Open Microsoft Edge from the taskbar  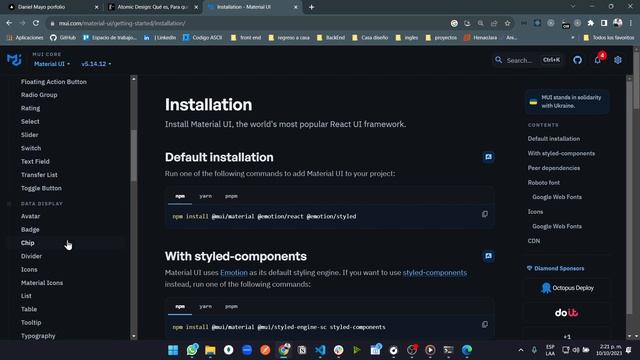tap(467, 350)
